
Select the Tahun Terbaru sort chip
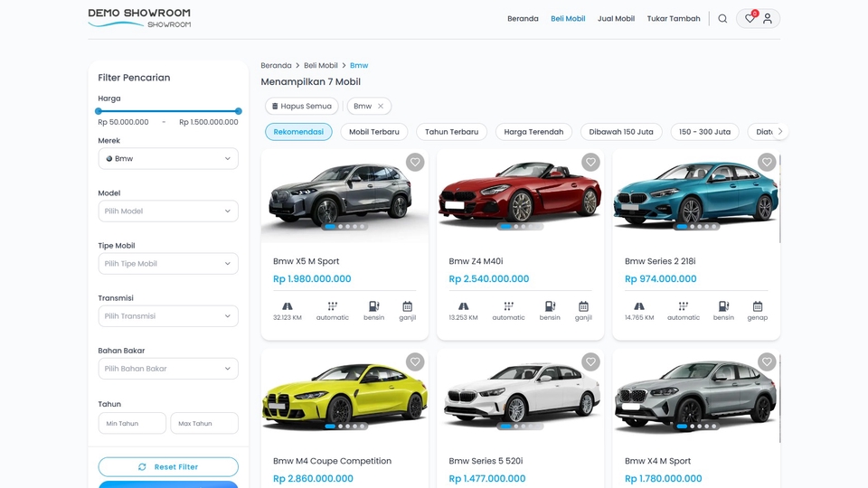tap(452, 132)
